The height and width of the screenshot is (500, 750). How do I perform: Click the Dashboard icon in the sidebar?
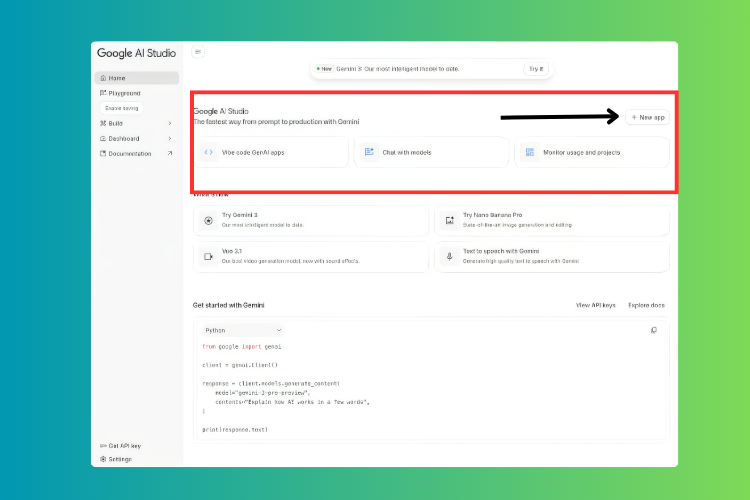pos(103,139)
